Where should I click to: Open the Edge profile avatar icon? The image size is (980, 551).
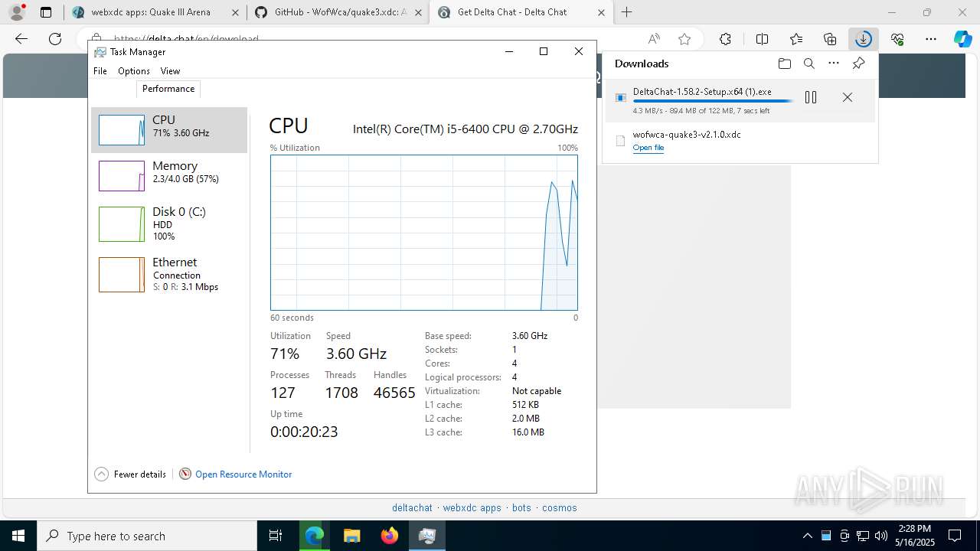coord(17,11)
